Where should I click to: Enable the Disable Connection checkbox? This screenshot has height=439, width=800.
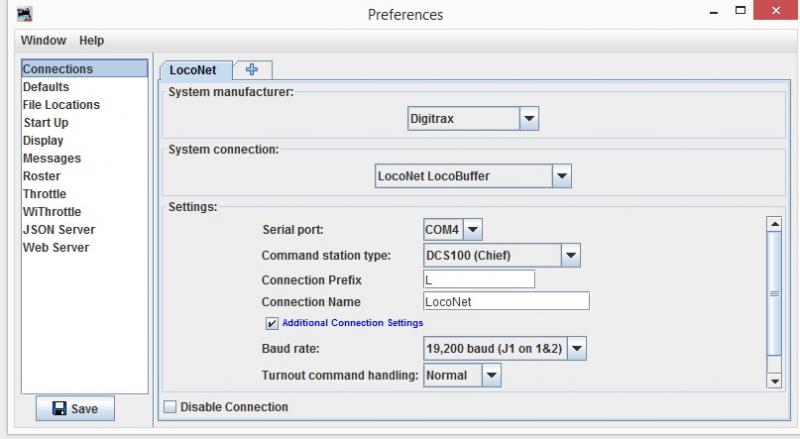[x=170, y=407]
